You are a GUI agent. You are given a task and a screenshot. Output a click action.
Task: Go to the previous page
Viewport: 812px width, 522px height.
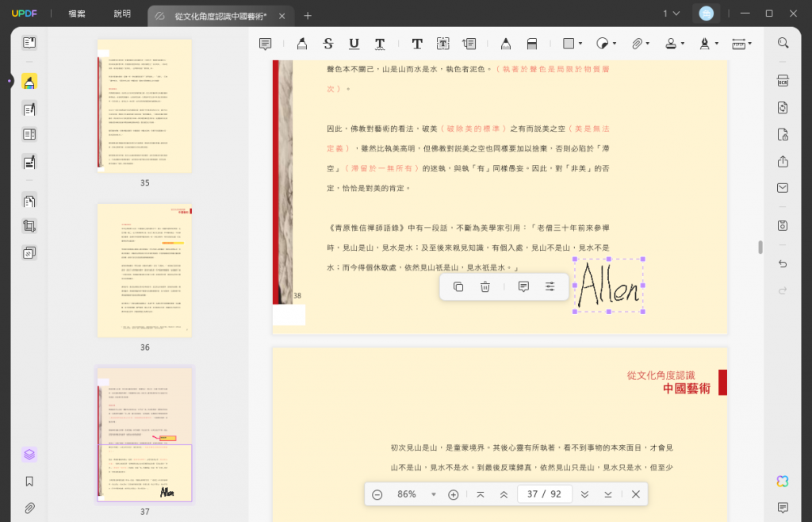point(504,494)
